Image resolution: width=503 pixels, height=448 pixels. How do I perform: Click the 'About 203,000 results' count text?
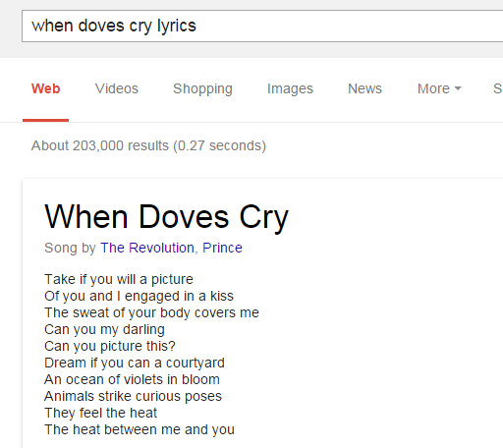click(x=148, y=145)
